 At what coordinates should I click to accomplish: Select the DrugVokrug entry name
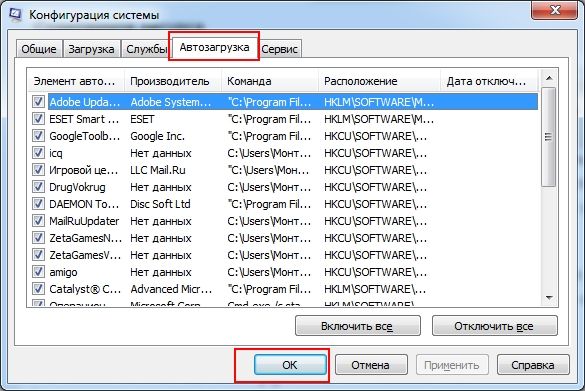tap(77, 187)
